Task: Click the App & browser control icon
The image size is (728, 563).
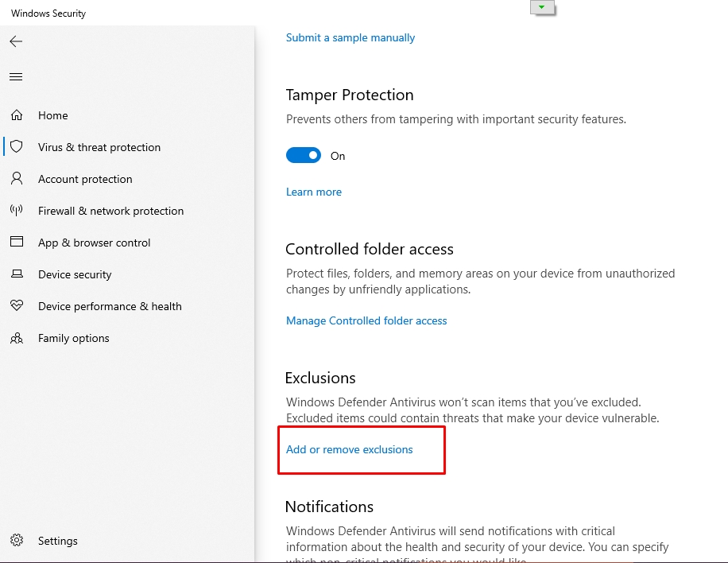Action: point(17,243)
